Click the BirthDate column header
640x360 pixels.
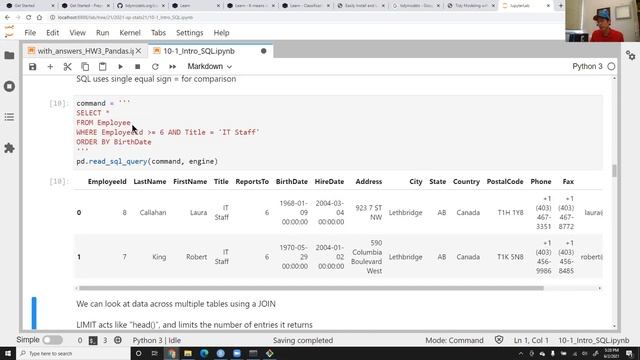292,182
